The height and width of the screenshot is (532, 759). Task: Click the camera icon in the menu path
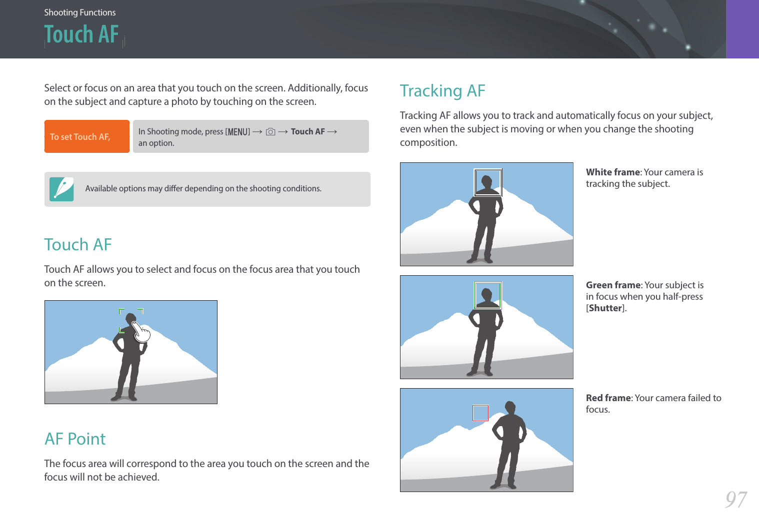[x=270, y=132]
